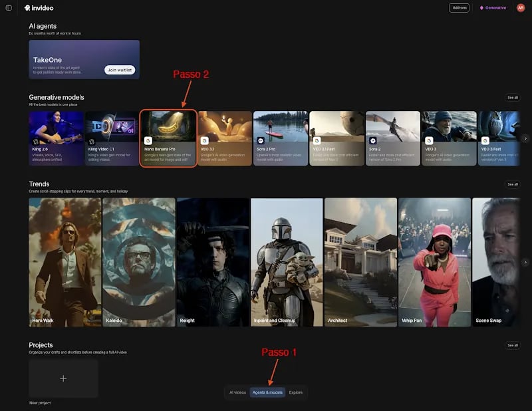Select the Agents & models tab

[x=267, y=392]
